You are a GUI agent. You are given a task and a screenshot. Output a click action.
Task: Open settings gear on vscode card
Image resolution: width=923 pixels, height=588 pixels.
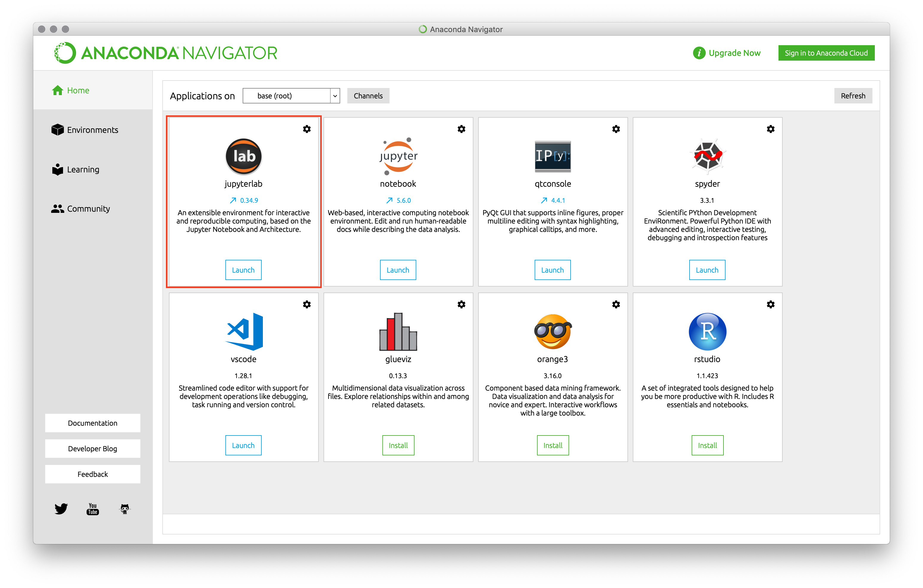(307, 304)
